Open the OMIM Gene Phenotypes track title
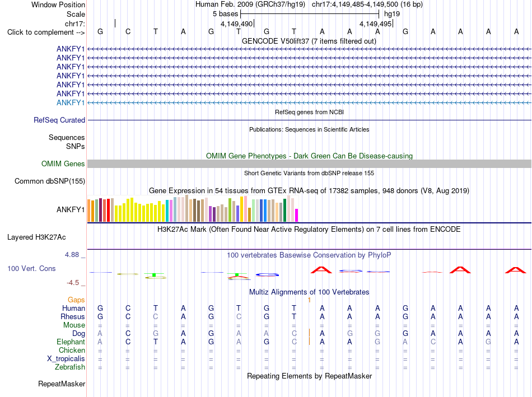The height and width of the screenshot is (397, 532). [309, 156]
